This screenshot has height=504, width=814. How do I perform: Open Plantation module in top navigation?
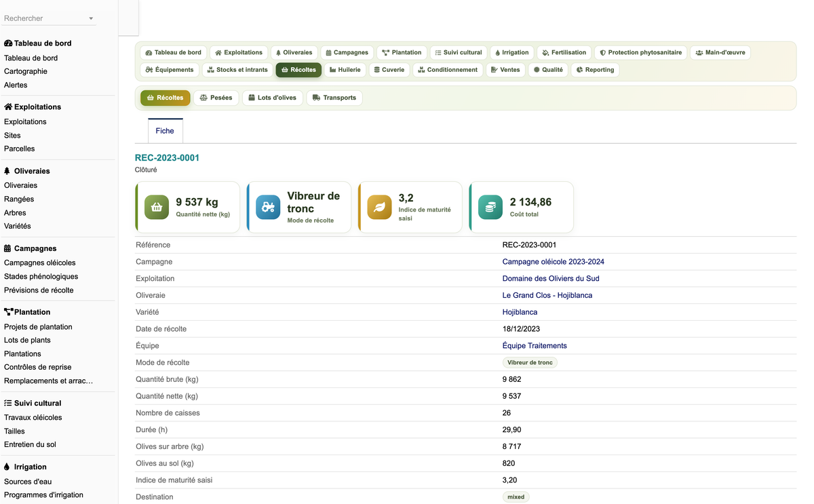point(402,52)
